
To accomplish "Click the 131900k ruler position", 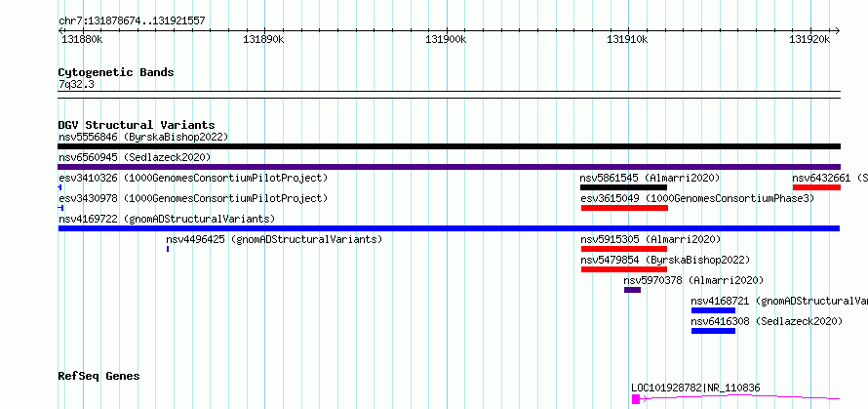I will click(x=445, y=39).
